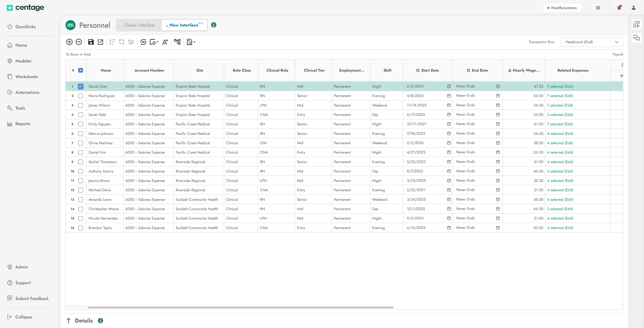Save changes with the floppy disk icon

(x=91, y=42)
